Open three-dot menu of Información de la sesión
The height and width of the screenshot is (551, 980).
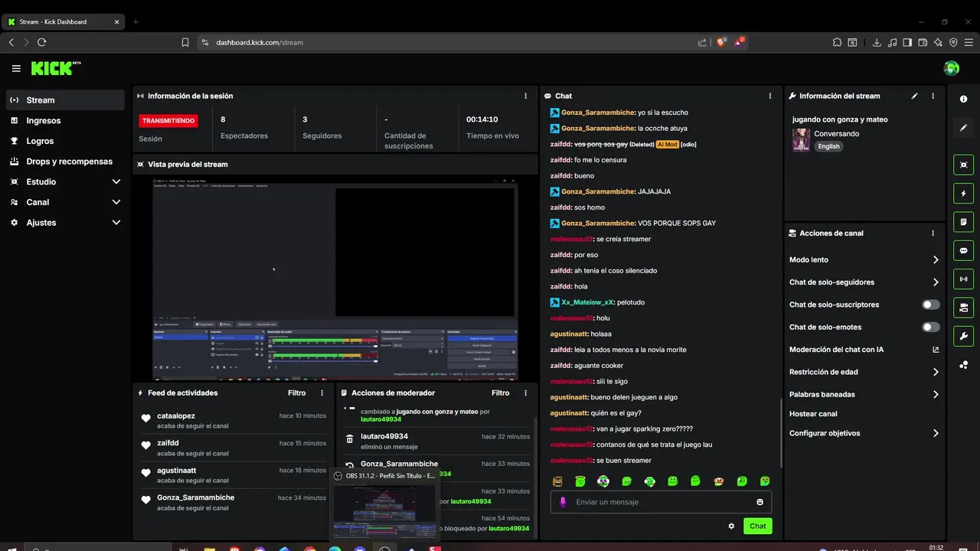pos(525,96)
